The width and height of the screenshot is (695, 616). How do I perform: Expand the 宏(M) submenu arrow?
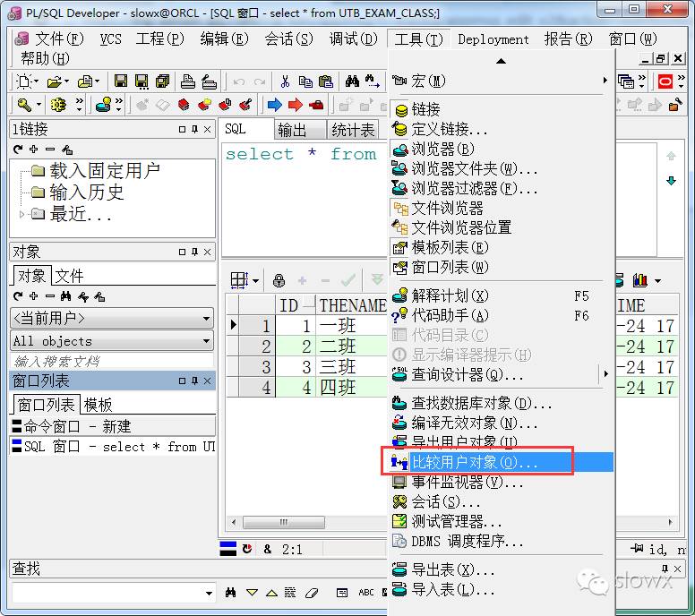(605, 81)
